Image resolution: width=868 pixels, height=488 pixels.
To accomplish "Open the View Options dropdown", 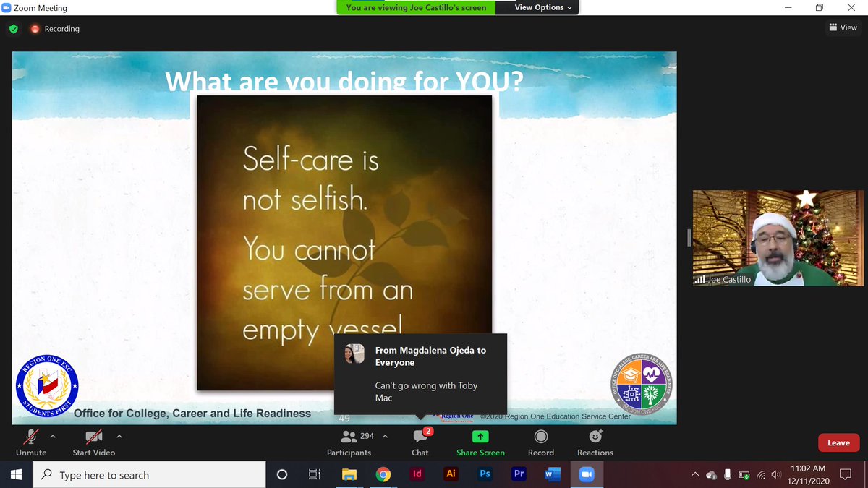I will tap(542, 7).
